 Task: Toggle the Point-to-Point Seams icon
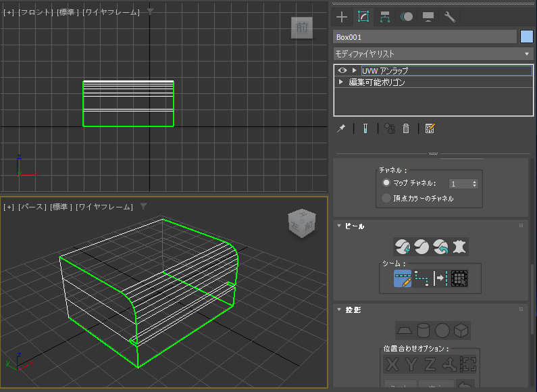(x=421, y=278)
